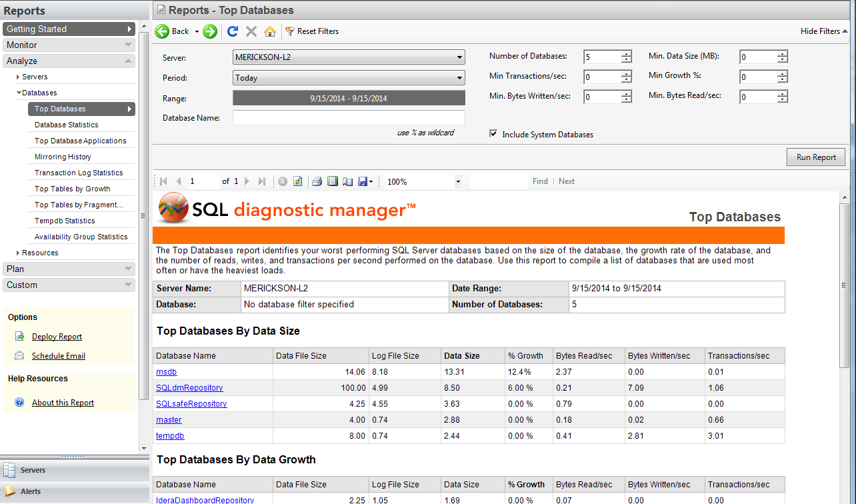Go to next page in report viewer
Viewport: 856px width, 504px height.
coord(247,181)
